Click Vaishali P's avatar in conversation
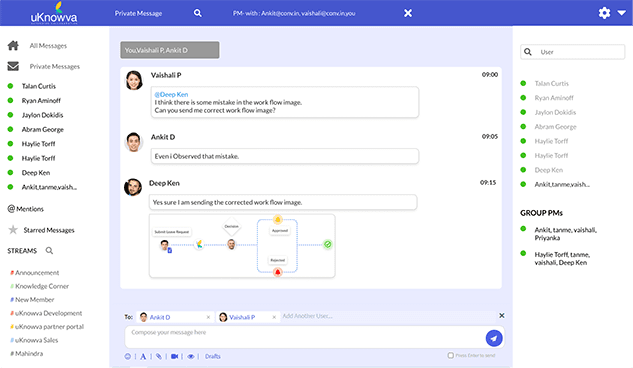The image size is (633, 368). click(x=134, y=80)
